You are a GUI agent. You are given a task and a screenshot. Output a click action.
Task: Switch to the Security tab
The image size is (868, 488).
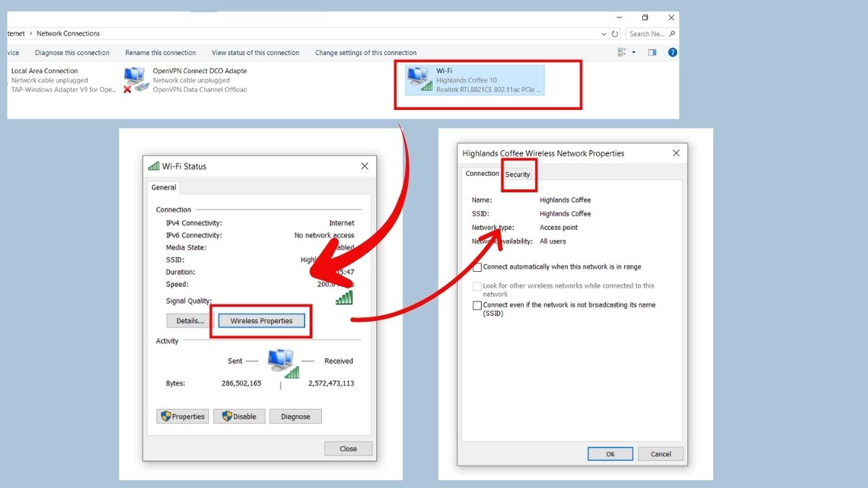pos(518,174)
